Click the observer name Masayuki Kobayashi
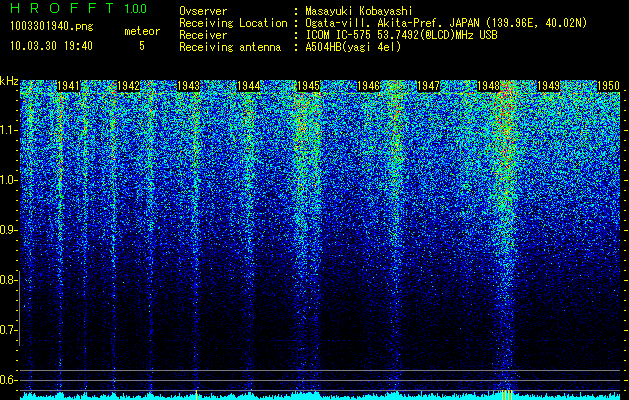The image size is (629, 400). pos(359,11)
